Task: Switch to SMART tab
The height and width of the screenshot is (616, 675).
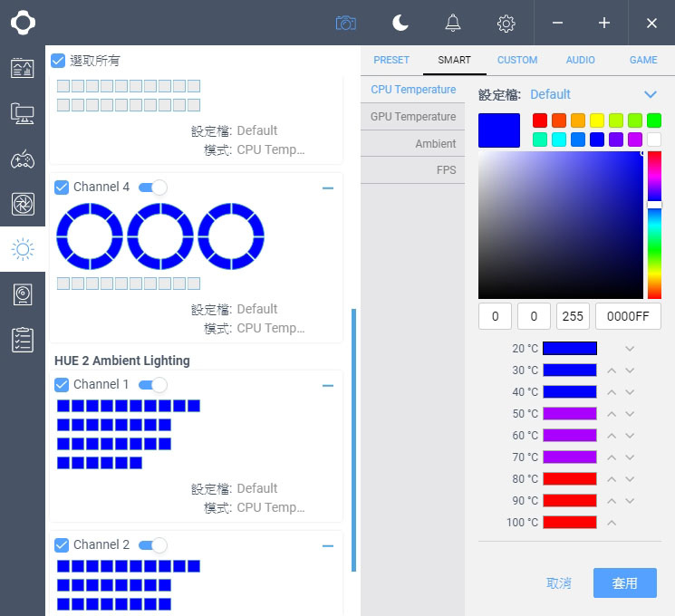Action: pyautogui.click(x=454, y=60)
